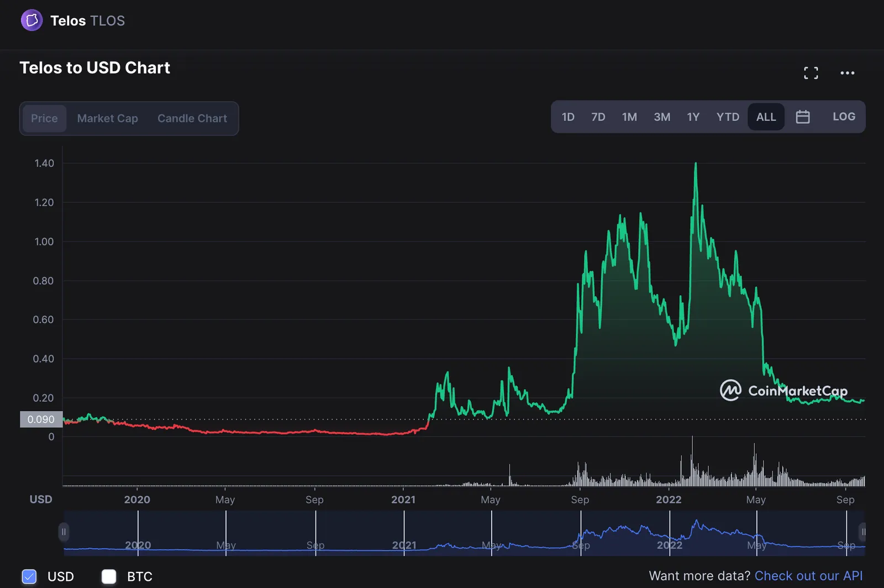Set chart range to 1M

[629, 117]
